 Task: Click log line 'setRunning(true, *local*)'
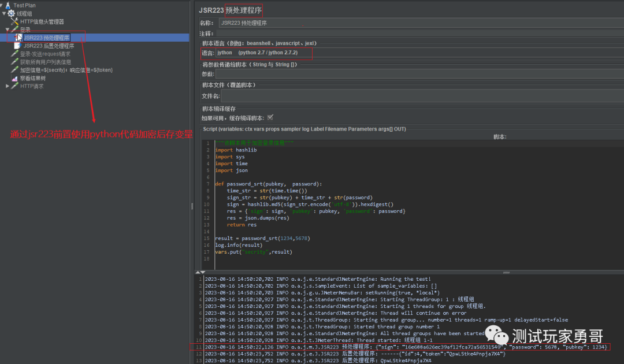(322, 292)
